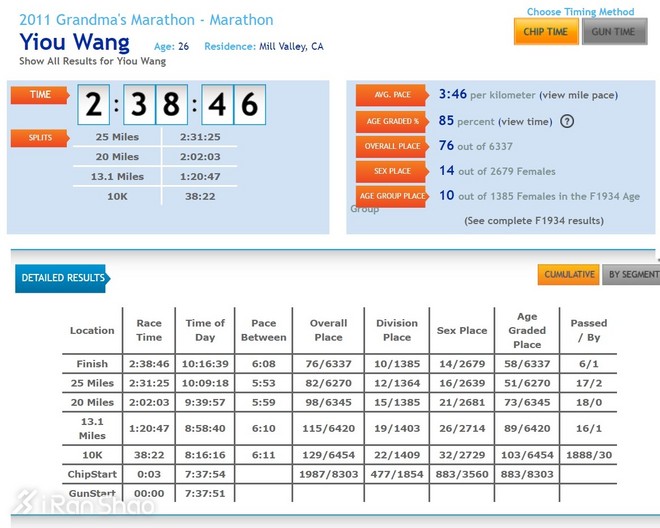Click the age graded help question mark icon
Viewport: 660px width, 528px height.
[x=567, y=121]
